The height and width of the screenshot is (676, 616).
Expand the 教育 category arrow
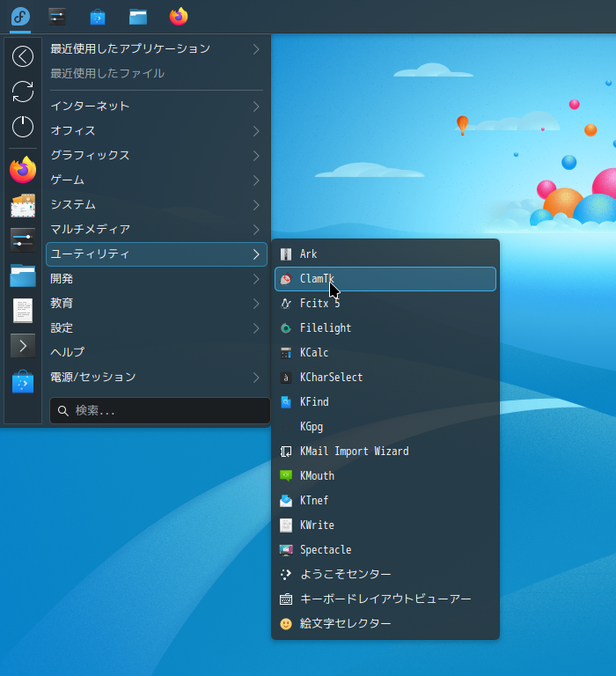[x=256, y=304]
